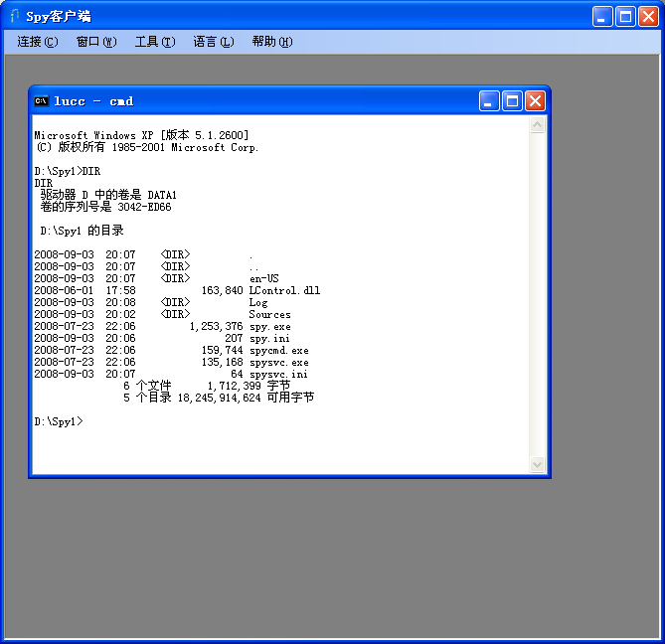Viewport: 665px width, 644px height.
Task: Click the Sources directory entry
Action: (x=269, y=315)
